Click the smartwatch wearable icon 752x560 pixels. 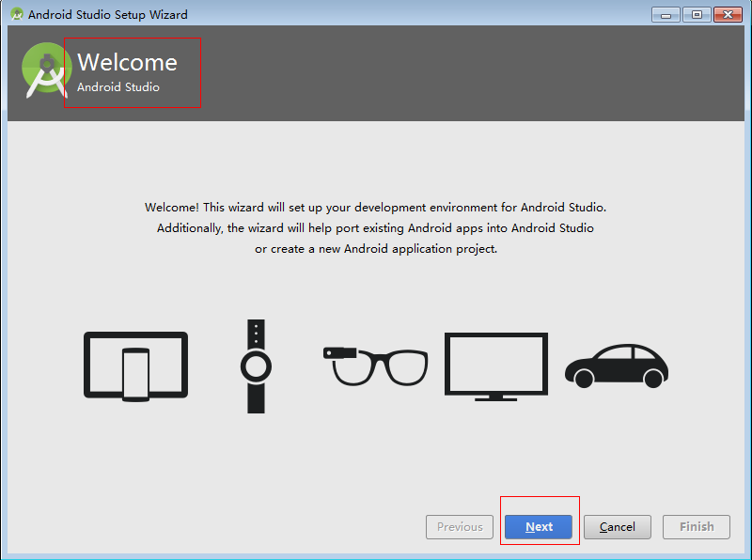pyautogui.click(x=256, y=366)
